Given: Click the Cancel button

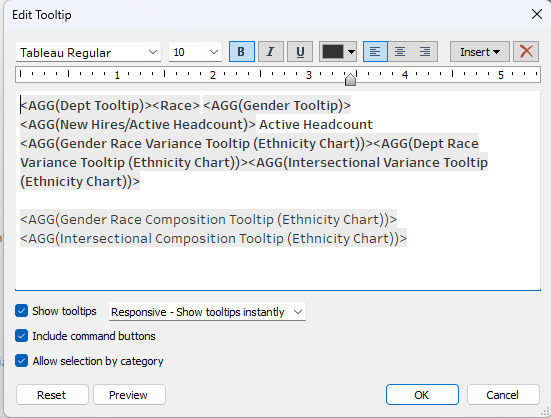Looking at the screenshot, I should [503, 395].
